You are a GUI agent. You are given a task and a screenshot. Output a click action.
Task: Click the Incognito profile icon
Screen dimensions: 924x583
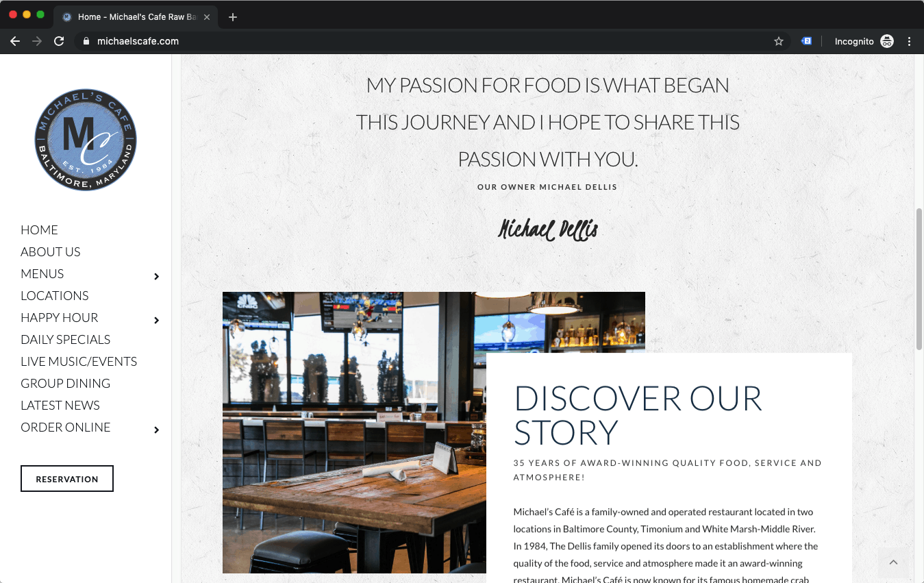coord(887,41)
